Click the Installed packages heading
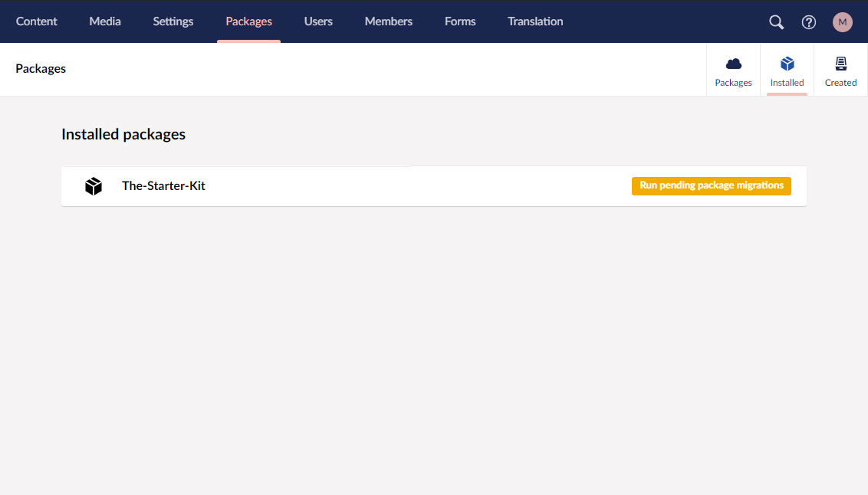This screenshot has width=868, height=495. [x=123, y=134]
